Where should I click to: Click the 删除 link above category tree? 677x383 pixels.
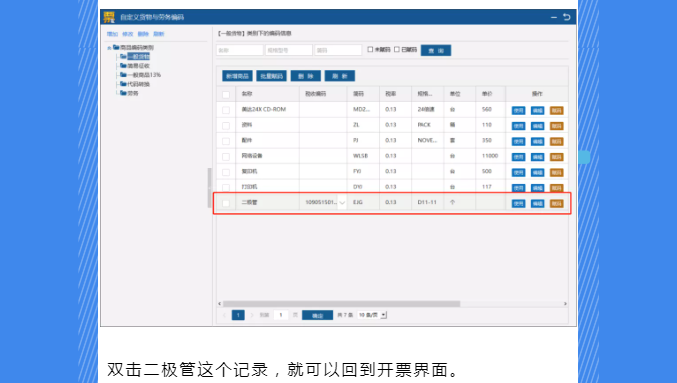[x=143, y=34]
